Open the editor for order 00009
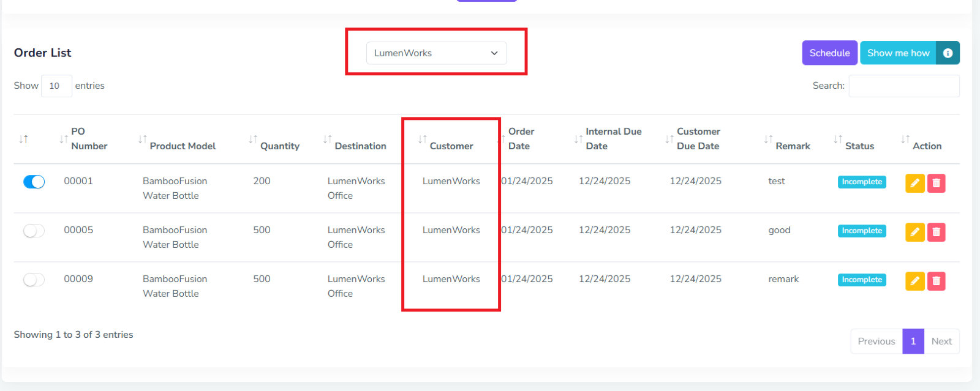This screenshot has height=391, width=980. pos(914,281)
